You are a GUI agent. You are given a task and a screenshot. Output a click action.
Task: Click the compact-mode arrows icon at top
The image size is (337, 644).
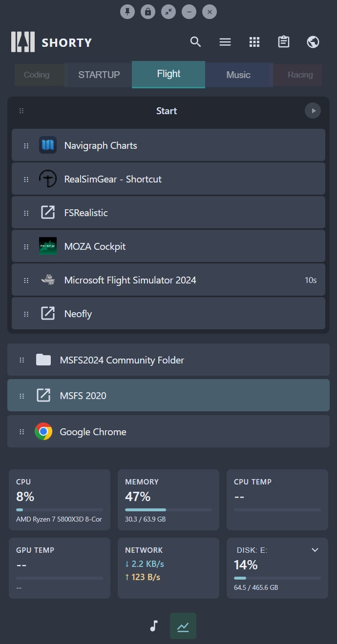pyautogui.click(x=168, y=12)
